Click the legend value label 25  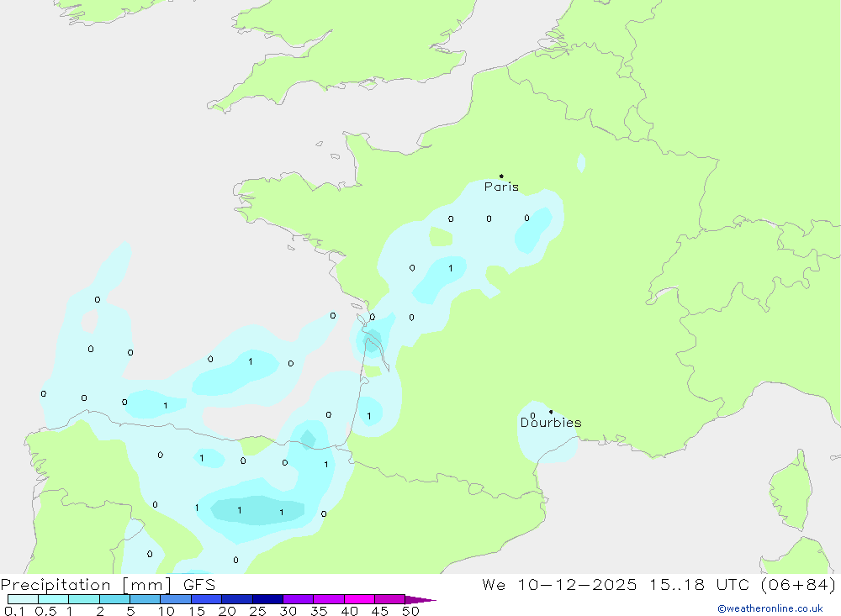tap(257, 611)
